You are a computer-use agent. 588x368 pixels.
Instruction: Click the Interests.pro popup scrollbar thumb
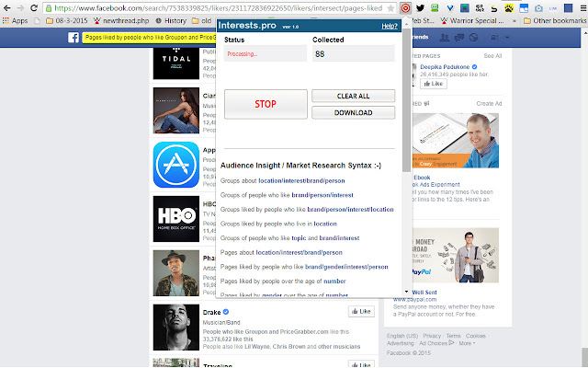click(x=406, y=99)
